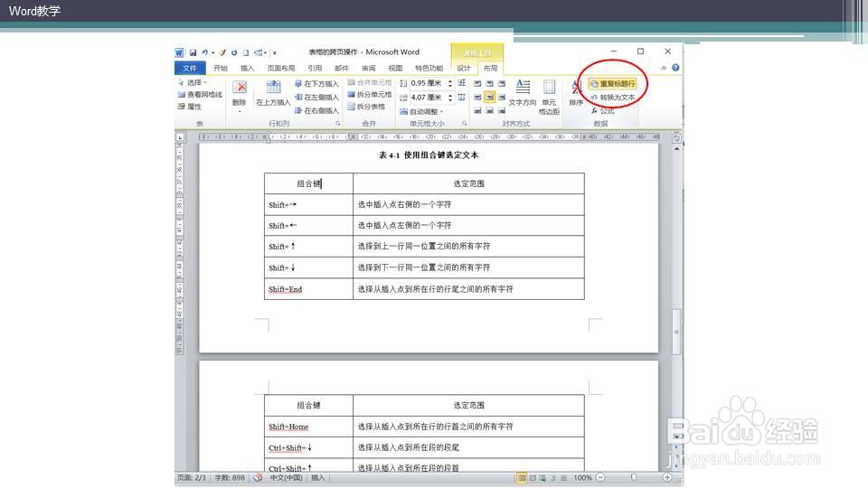Click 查看网格线 view gridlines
Screen dimensions: 868x488
200,95
